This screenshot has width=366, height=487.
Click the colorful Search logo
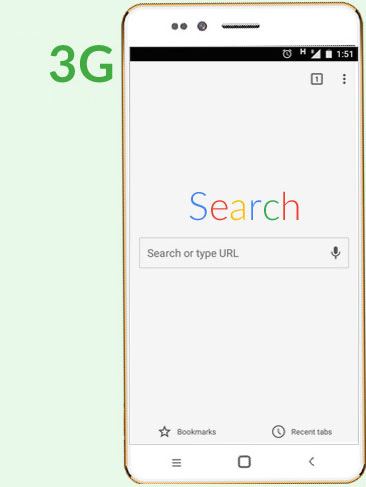244,206
